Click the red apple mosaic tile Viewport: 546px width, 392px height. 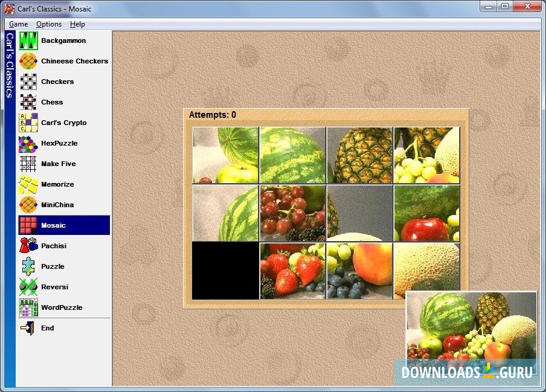click(x=426, y=213)
